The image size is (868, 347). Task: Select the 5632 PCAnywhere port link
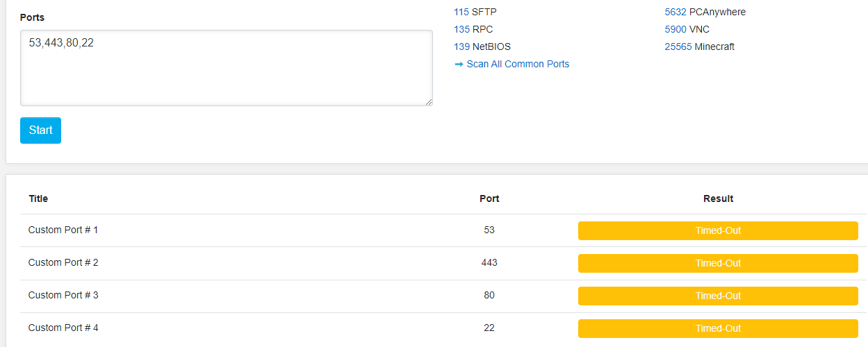(675, 12)
